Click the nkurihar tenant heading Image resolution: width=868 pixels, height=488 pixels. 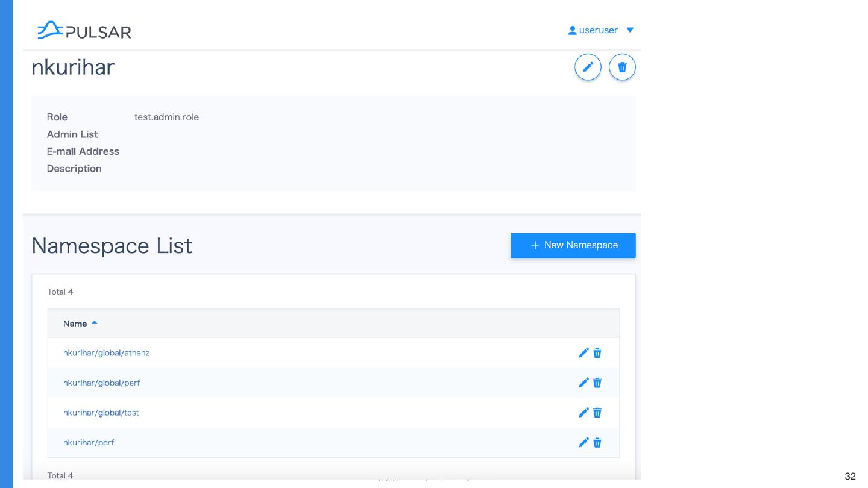pyautogui.click(x=73, y=67)
